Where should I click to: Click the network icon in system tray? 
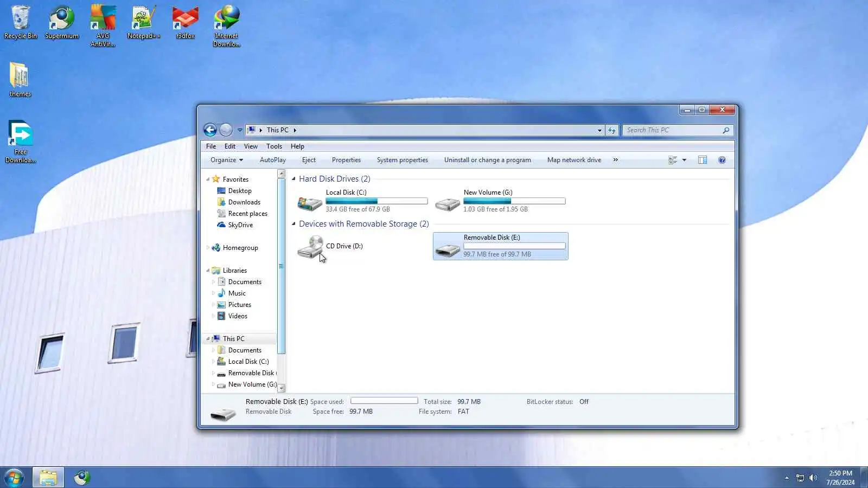point(800,478)
